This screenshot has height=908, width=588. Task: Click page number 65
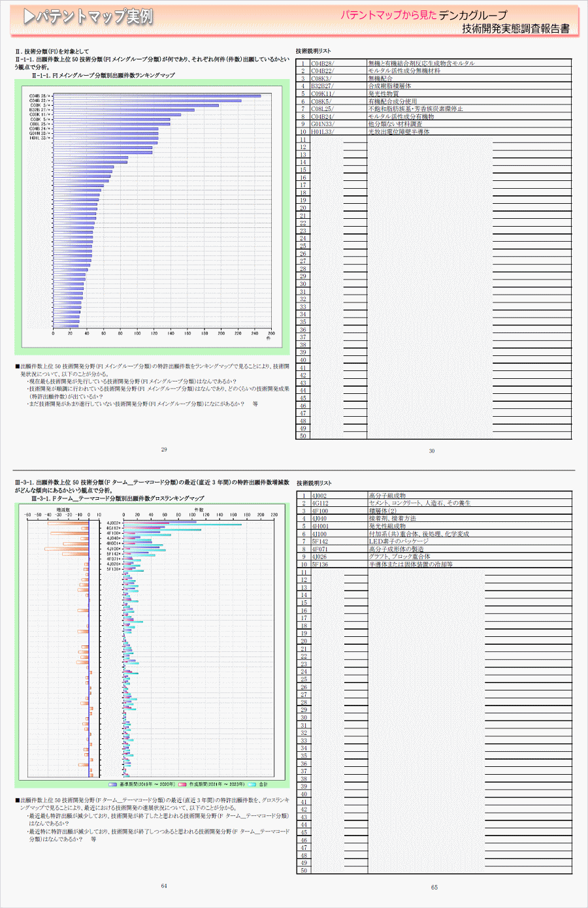click(434, 888)
